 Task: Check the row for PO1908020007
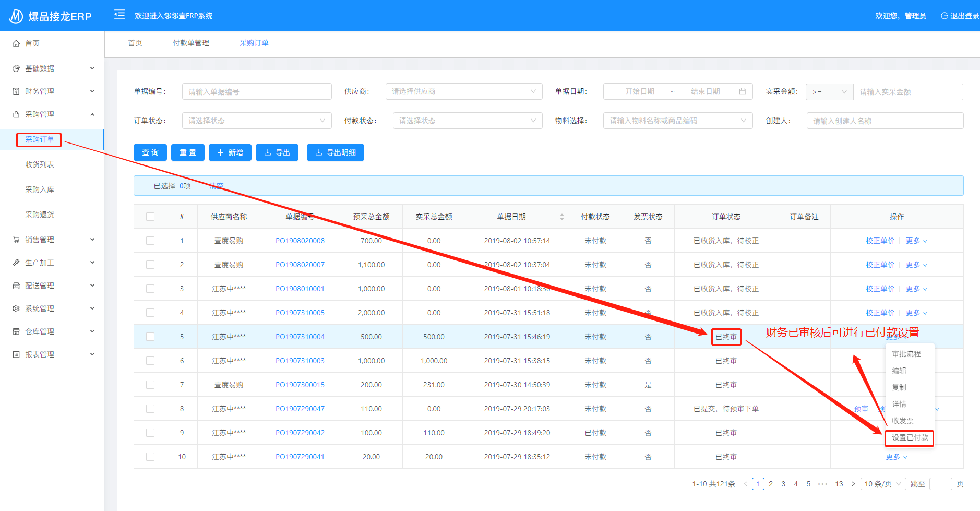(150, 265)
